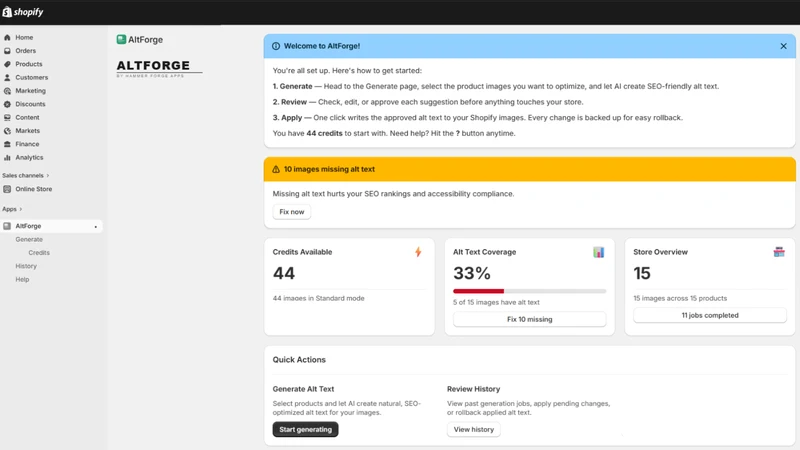Click the green AltForge header icon
Viewport: 800px width, 450px height.
121,39
